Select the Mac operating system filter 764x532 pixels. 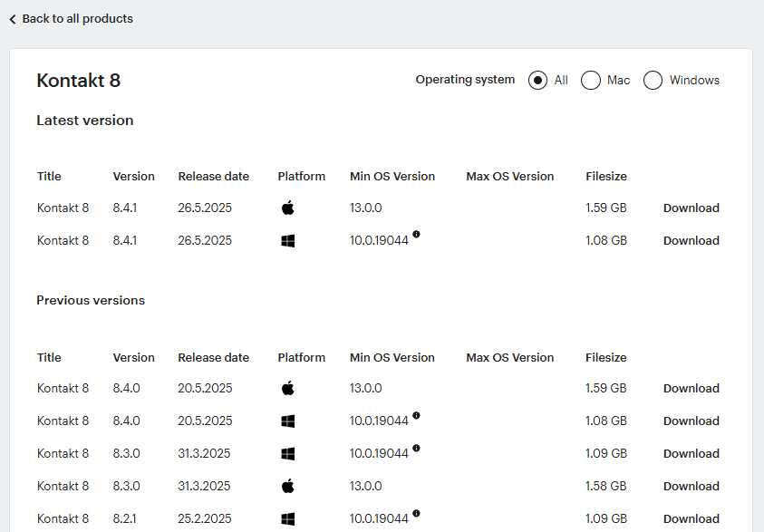point(591,81)
